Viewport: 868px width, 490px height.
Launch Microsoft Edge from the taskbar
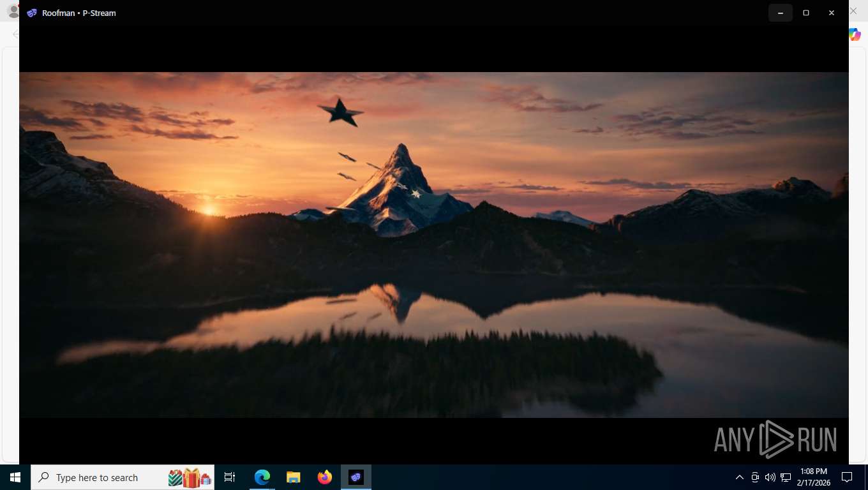pyautogui.click(x=262, y=477)
